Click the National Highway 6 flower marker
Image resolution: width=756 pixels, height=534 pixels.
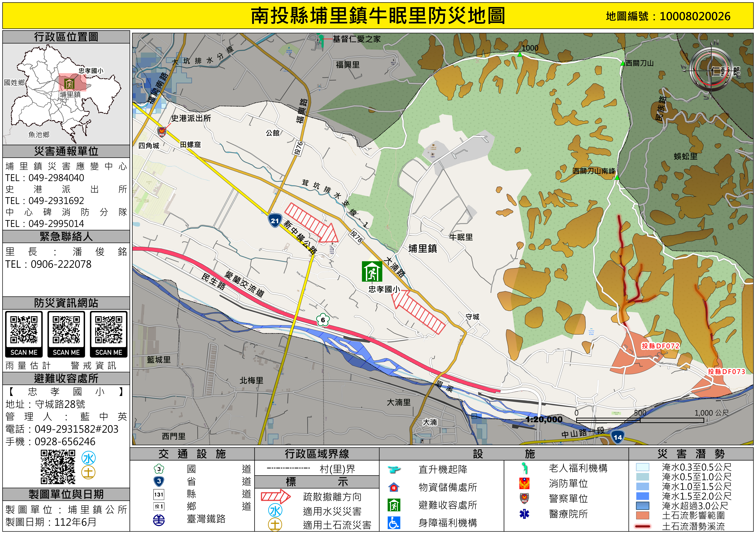(323, 320)
